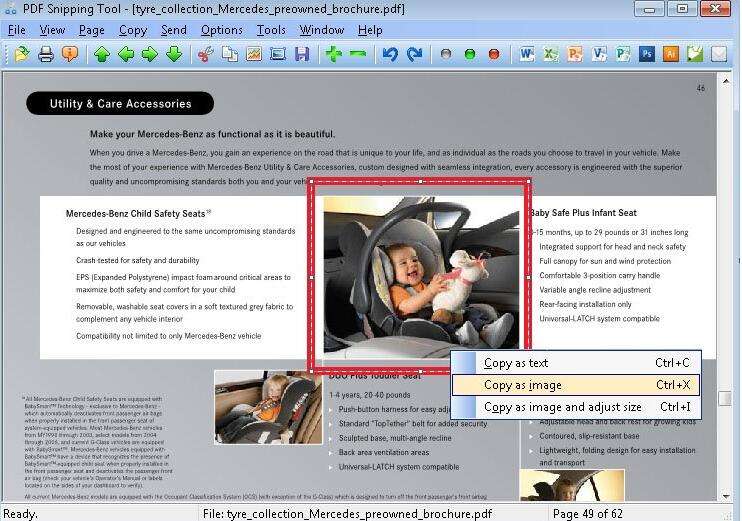Viewport: 742px width, 521px height.
Task: Click the scrollbar down arrow
Action: [725, 496]
